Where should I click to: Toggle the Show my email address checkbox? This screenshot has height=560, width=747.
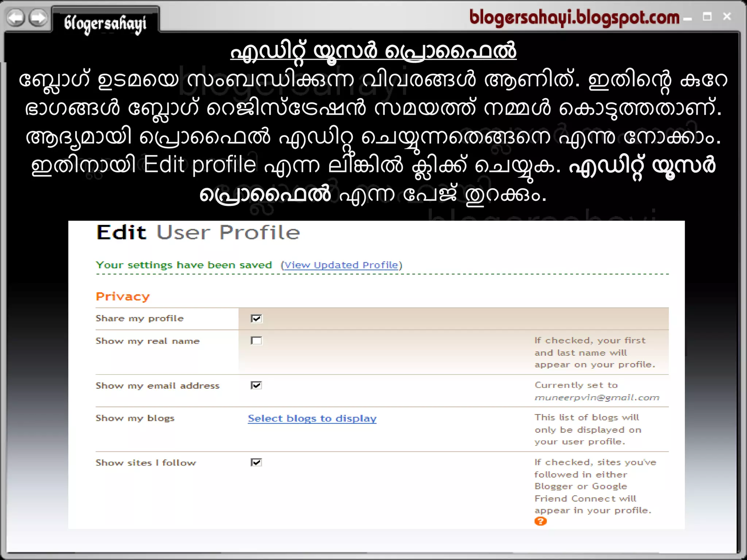pos(256,385)
